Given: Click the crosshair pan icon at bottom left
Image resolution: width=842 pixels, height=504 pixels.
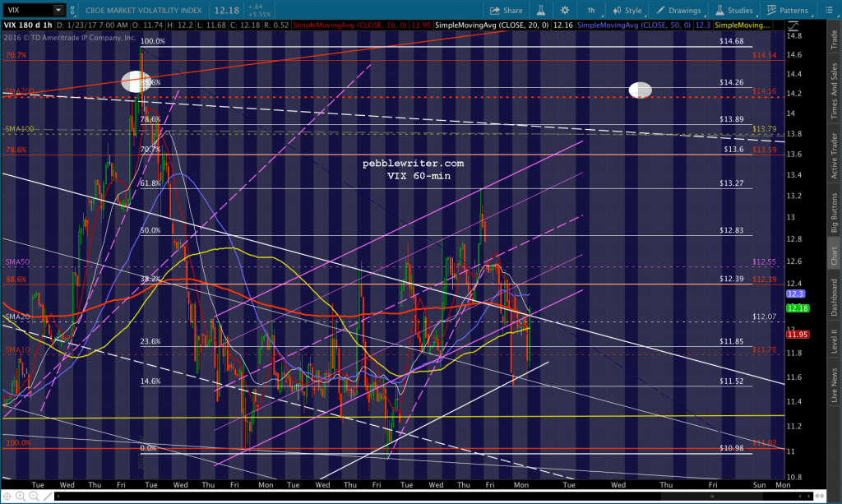Looking at the screenshot, I should 7,497.
